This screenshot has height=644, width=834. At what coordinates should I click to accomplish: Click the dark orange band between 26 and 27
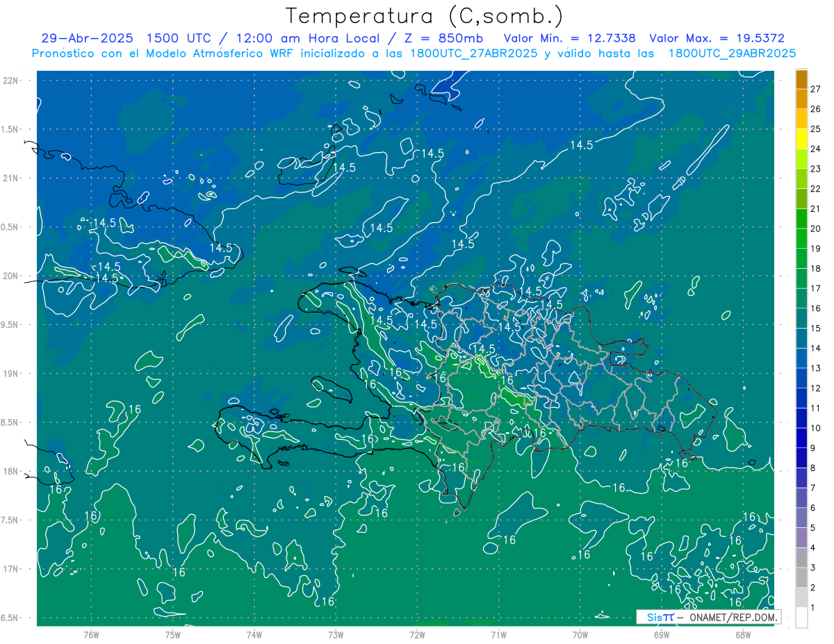point(801,99)
